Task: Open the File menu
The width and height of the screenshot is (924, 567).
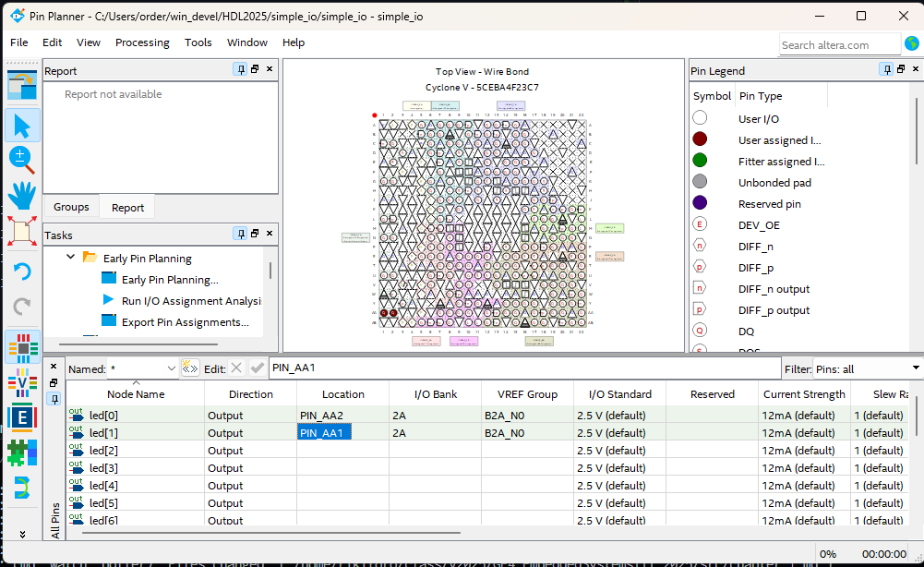Action: [18, 42]
